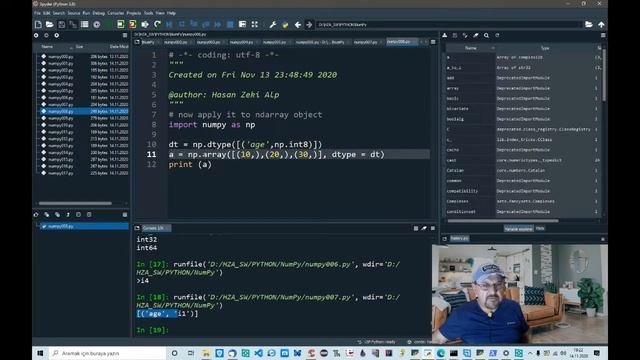Create a new file from the toolbar
The height and width of the screenshot is (360, 640).
click(x=38, y=24)
